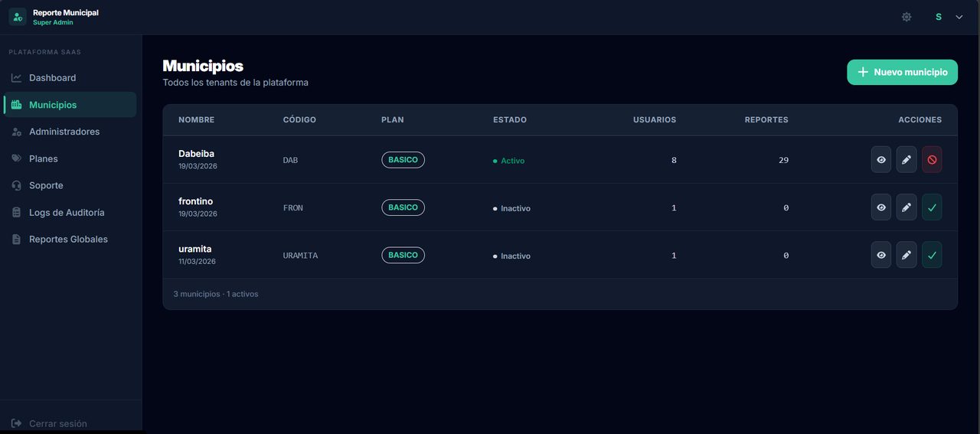980x434 pixels.
Task: Click the CÓDIGO column header
Action: click(x=299, y=120)
